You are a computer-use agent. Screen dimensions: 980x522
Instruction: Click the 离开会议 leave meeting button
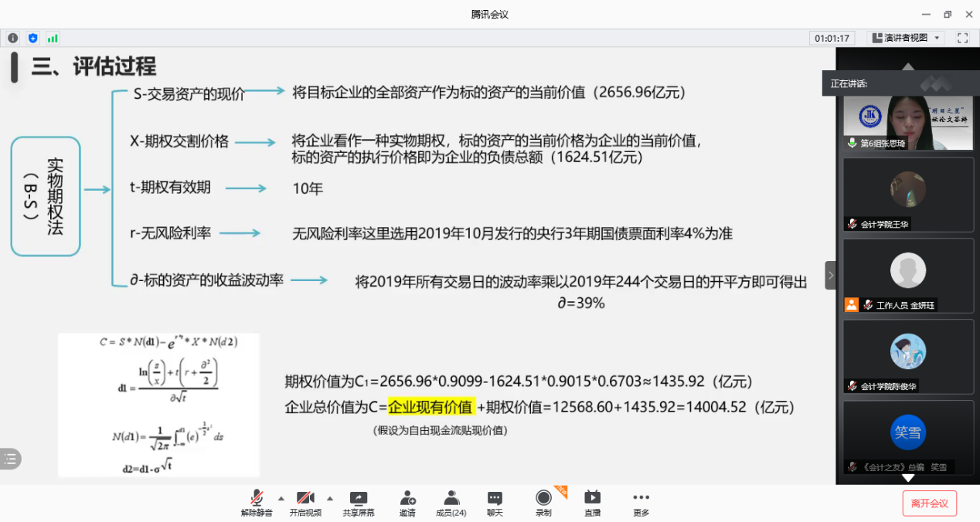coord(929,503)
